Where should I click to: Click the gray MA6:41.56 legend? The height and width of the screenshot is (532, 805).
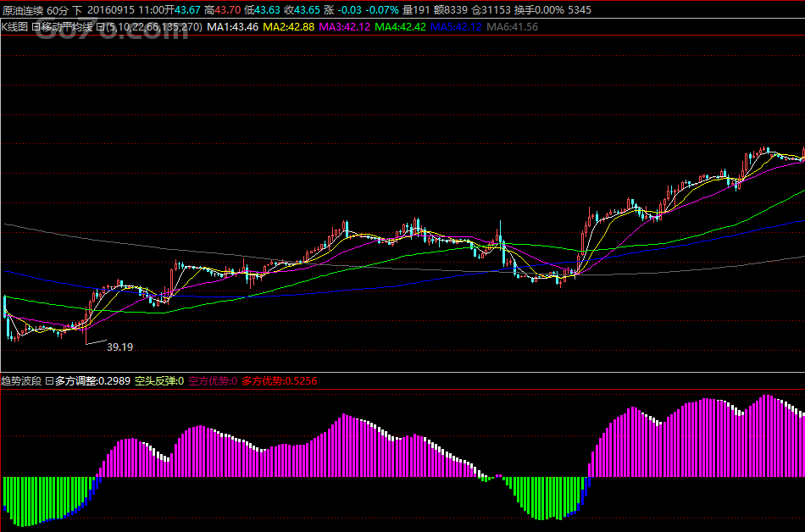(512, 27)
